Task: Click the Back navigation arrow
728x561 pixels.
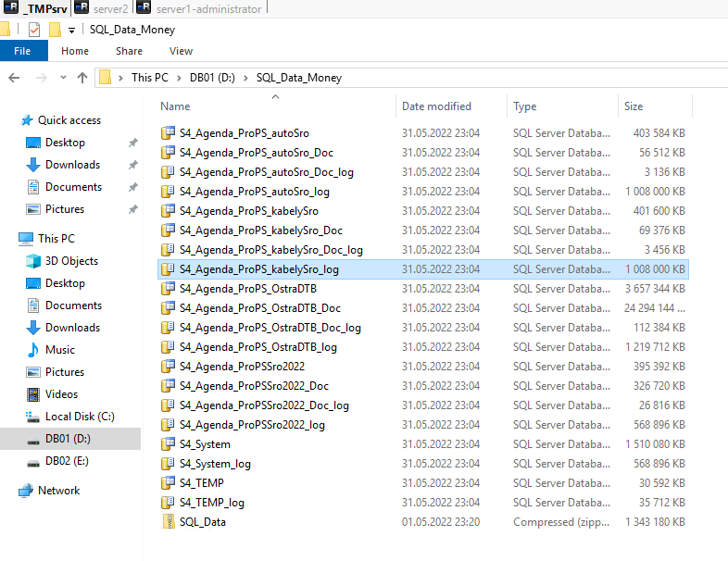Action: point(15,78)
